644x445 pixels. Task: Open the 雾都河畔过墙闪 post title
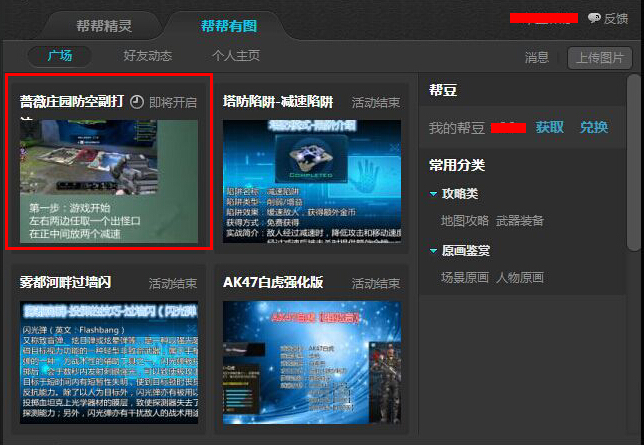pyautogui.click(x=65, y=282)
